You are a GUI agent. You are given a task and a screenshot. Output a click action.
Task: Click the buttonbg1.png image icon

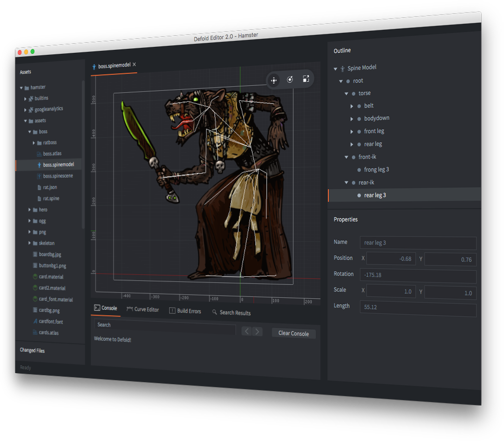pyautogui.click(x=35, y=265)
